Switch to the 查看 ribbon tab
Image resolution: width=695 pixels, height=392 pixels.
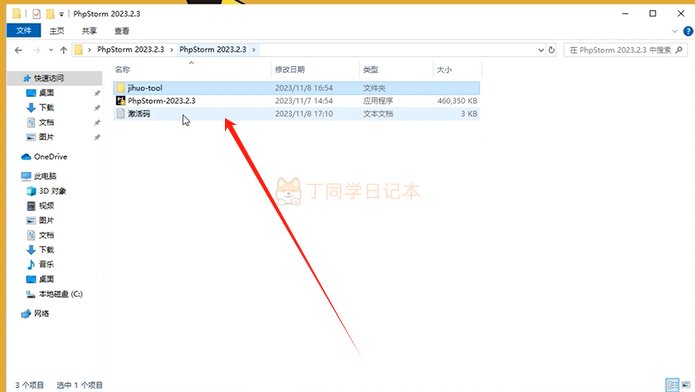click(x=121, y=31)
